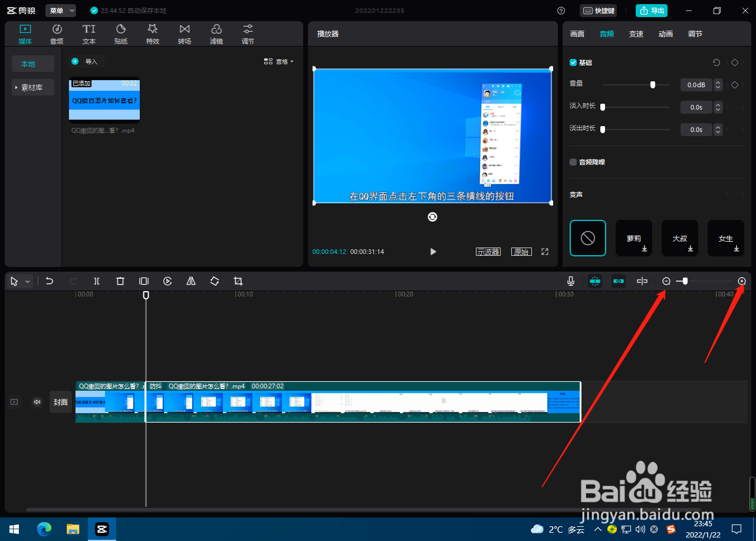Click the rotate icon below preview
This screenshot has height=541, width=756.
pos(432,217)
